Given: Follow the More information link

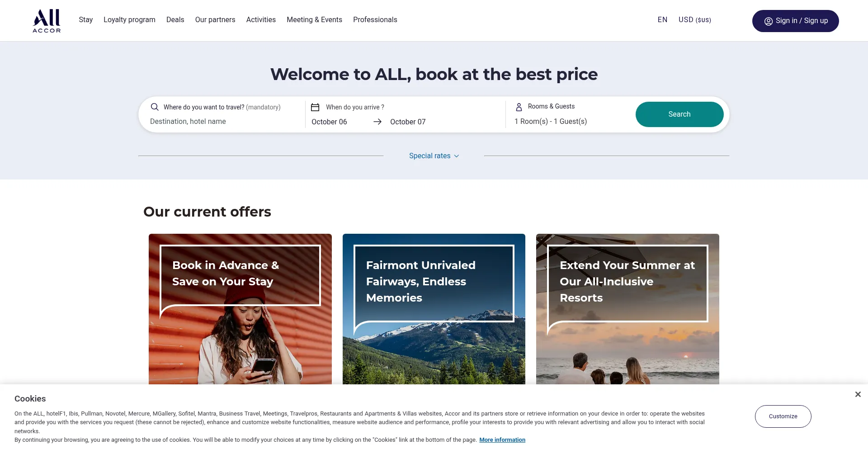Looking at the screenshot, I should (x=502, y=440).
